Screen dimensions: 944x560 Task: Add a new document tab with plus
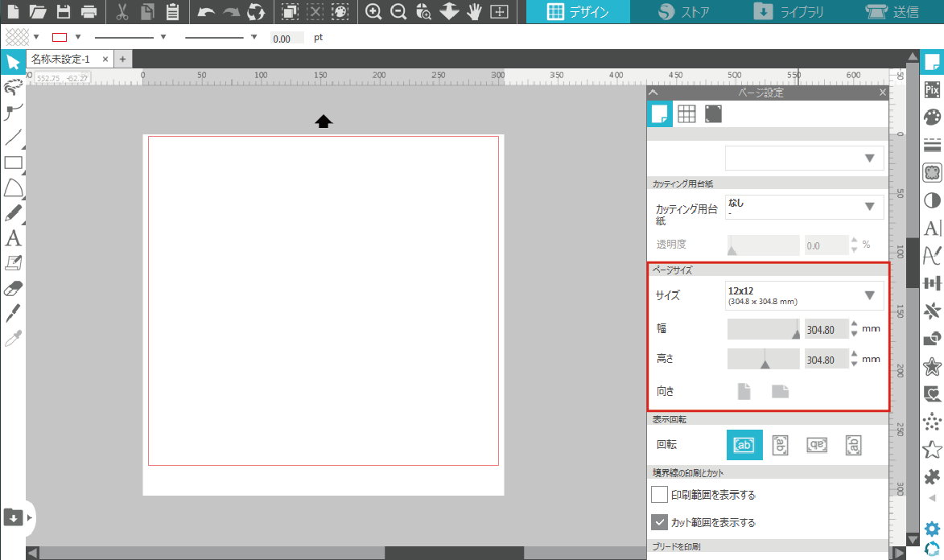tap(122, 60)
